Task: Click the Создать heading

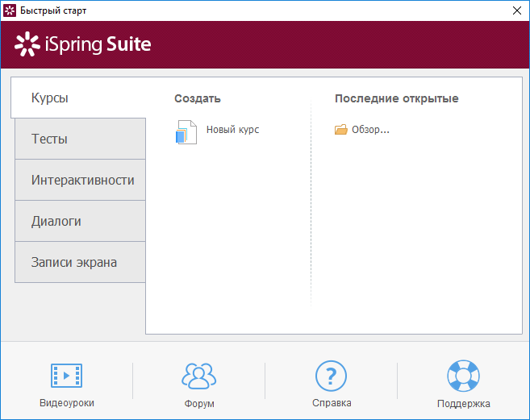Action: [x=198, y=98]
